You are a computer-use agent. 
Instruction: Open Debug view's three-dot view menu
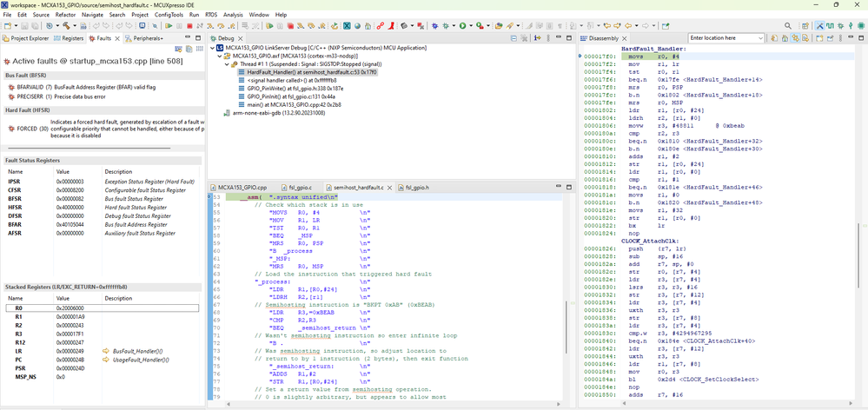[548, 38]
